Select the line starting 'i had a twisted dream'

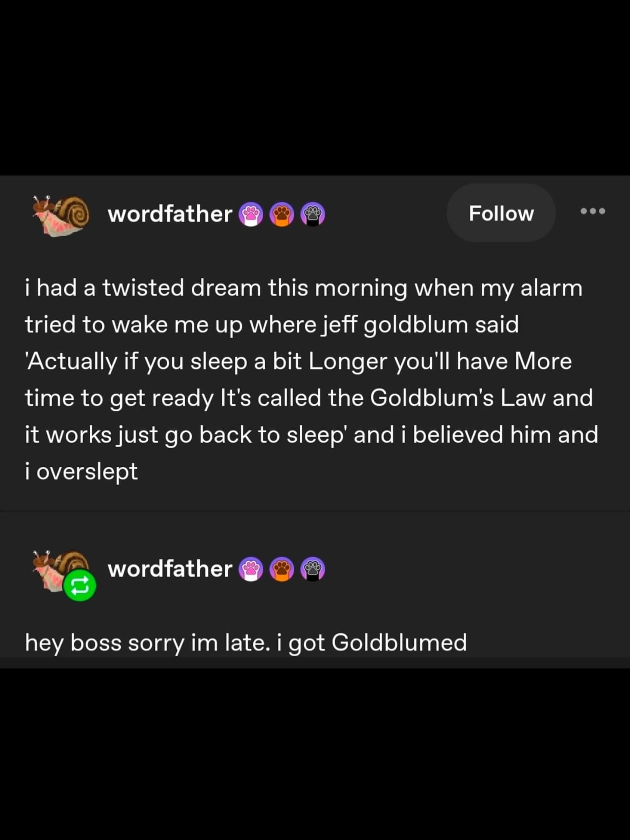tap(304, 289)
